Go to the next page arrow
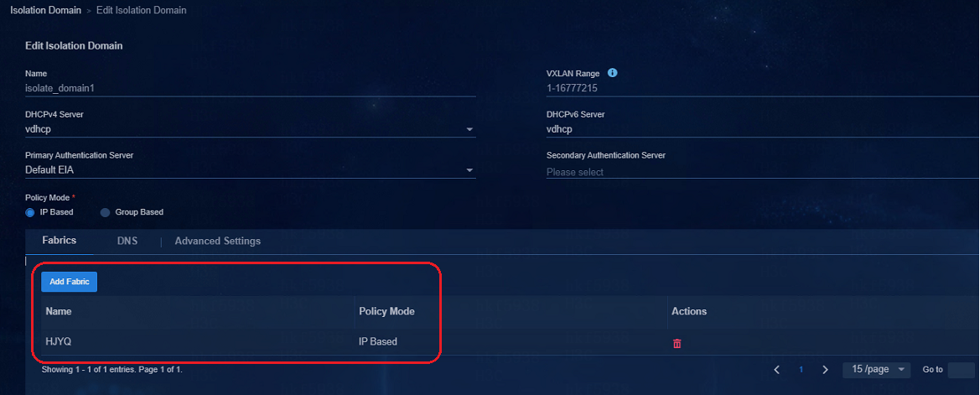This screenshot has height=395, width=980. tap(825, 369)
